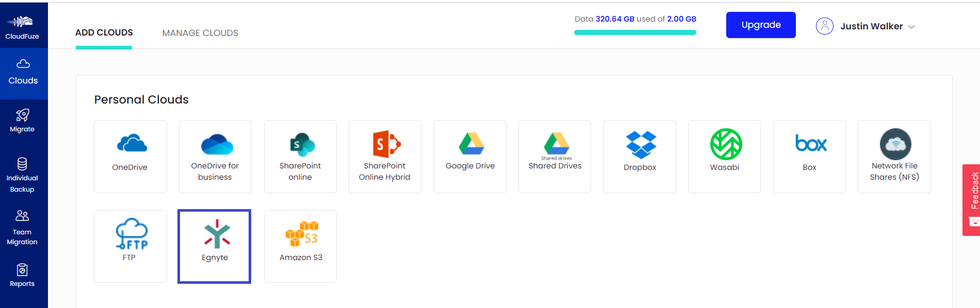Click the 320.64 GB used data text

(615, 19)
